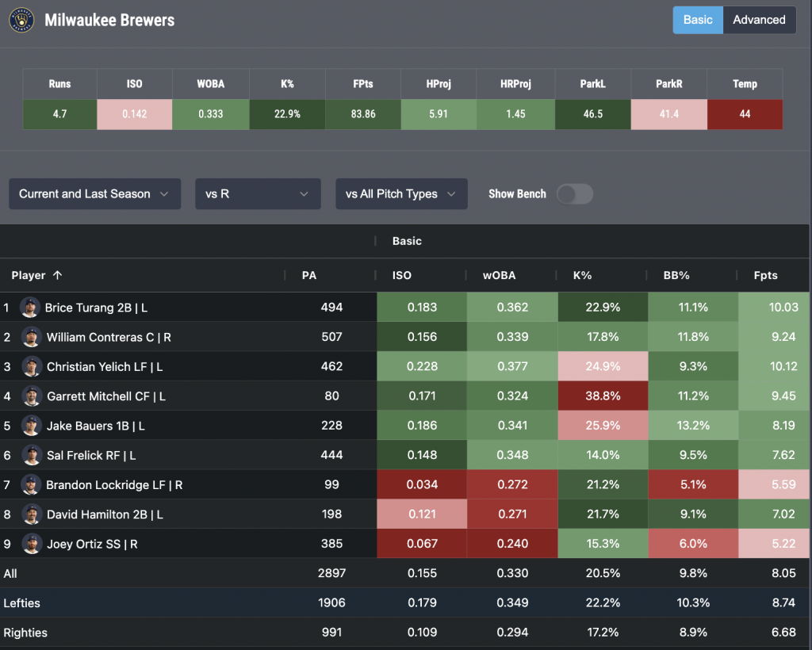This screenshot has width=812, height=650.
Task: Click the sort arrow next to Player
Action: point(57,276)
